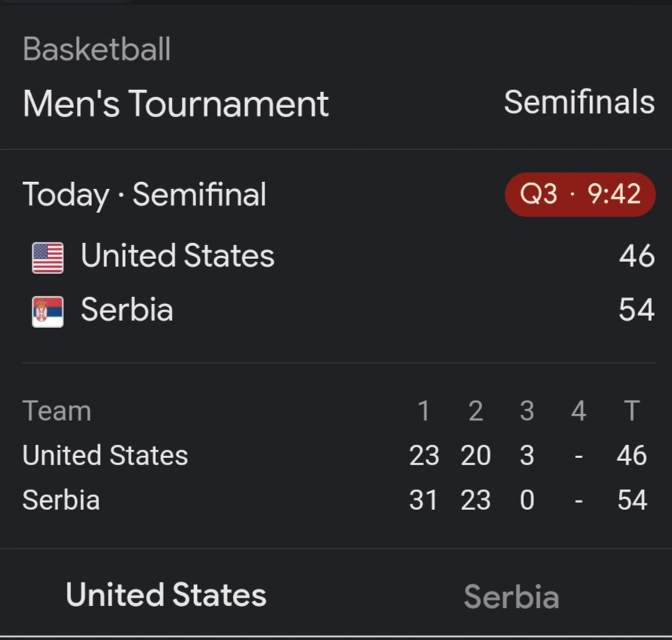Click quarter 1 column header

[423, 411]
